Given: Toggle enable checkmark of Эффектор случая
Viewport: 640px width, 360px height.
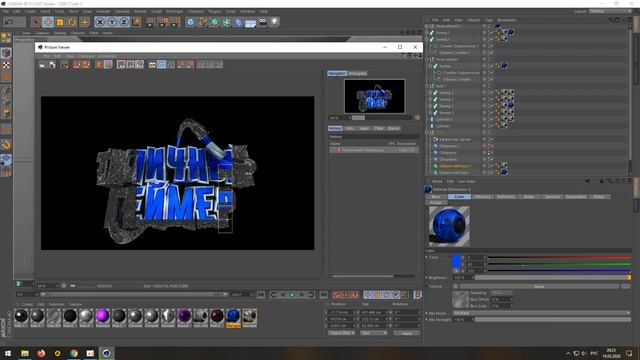Looking at the screenshot, I should 491,139.
